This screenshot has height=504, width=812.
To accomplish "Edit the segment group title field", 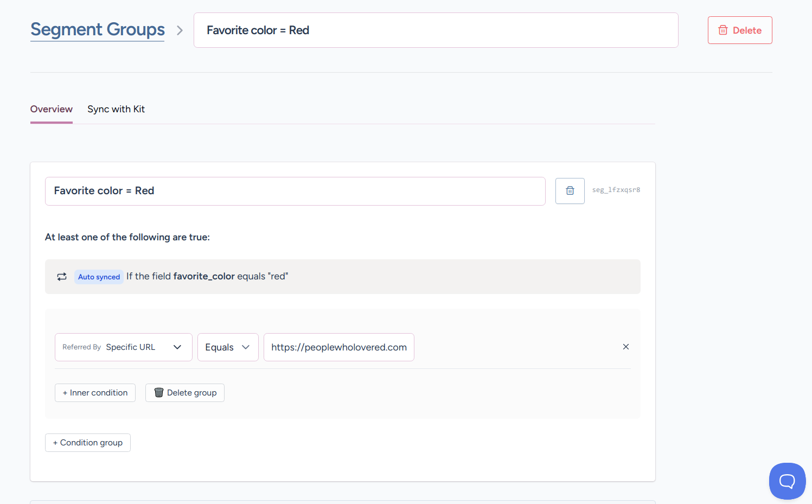I will (436, 30).
